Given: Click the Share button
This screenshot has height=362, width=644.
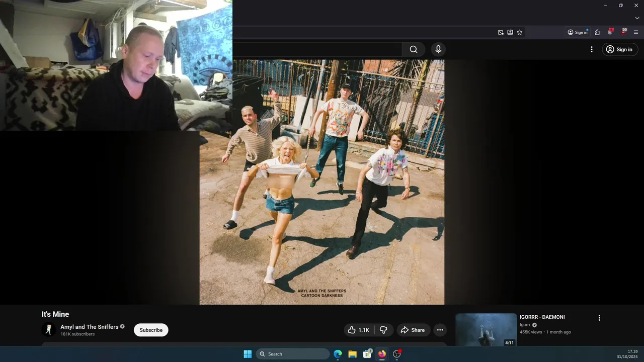Looking at the screenshot, I should point(413,330).
